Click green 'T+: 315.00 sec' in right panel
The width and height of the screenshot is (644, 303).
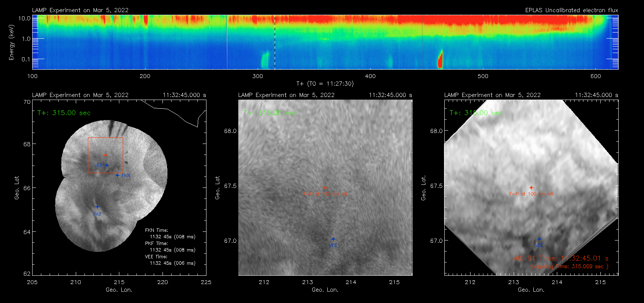point(476,113)
